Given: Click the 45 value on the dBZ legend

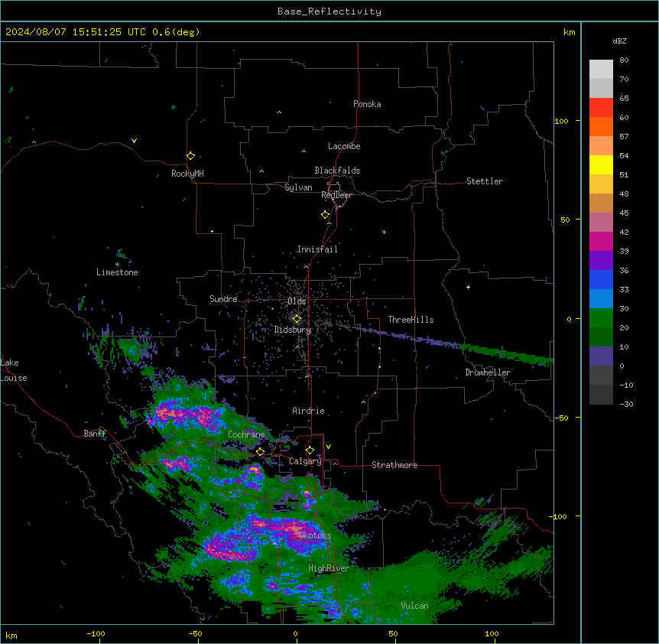Looking at the screenshot, I should pyautogui.click(x=624, y=213).
